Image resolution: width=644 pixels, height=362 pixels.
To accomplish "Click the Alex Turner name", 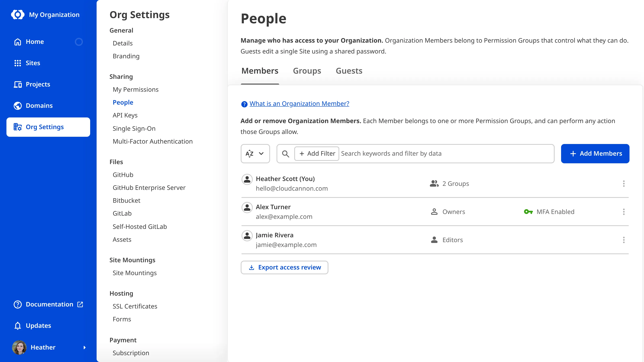I will [273, 207].
